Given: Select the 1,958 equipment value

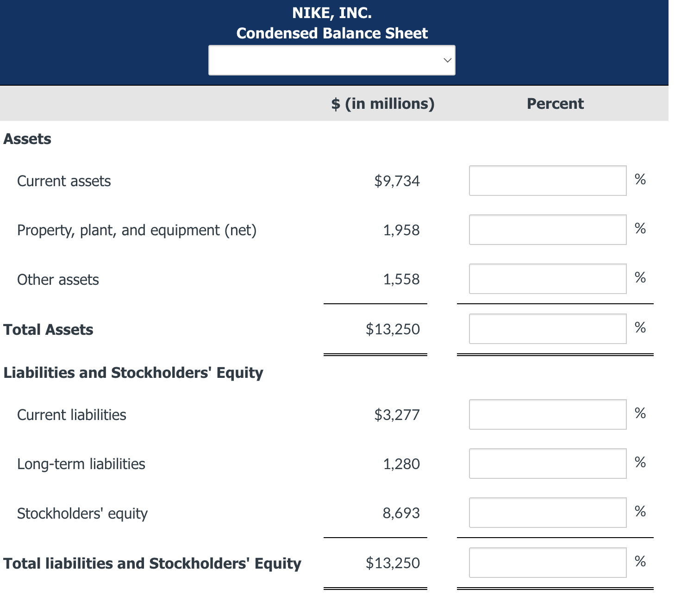Looking at the screenshot, I should tap(402, 230).
